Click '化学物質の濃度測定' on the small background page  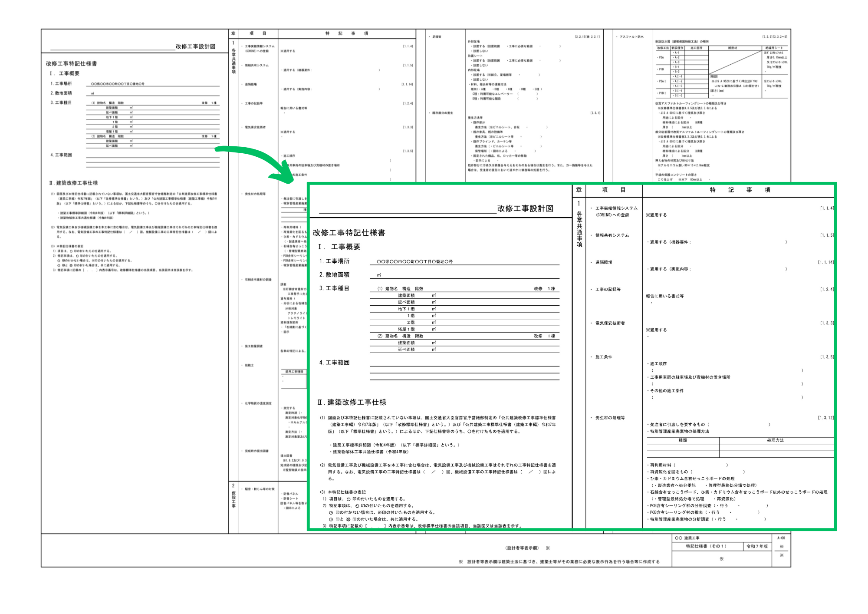[x=258, y=403]
